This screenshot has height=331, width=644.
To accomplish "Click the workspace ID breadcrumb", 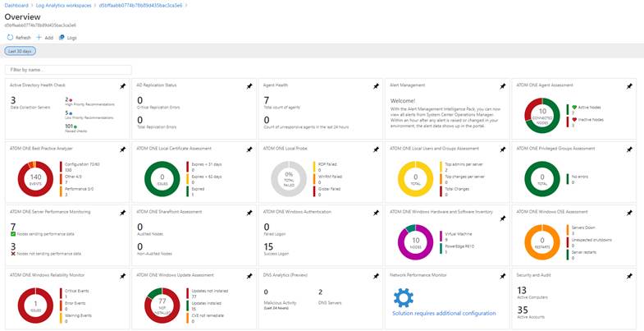I will (x=140, y=6).
